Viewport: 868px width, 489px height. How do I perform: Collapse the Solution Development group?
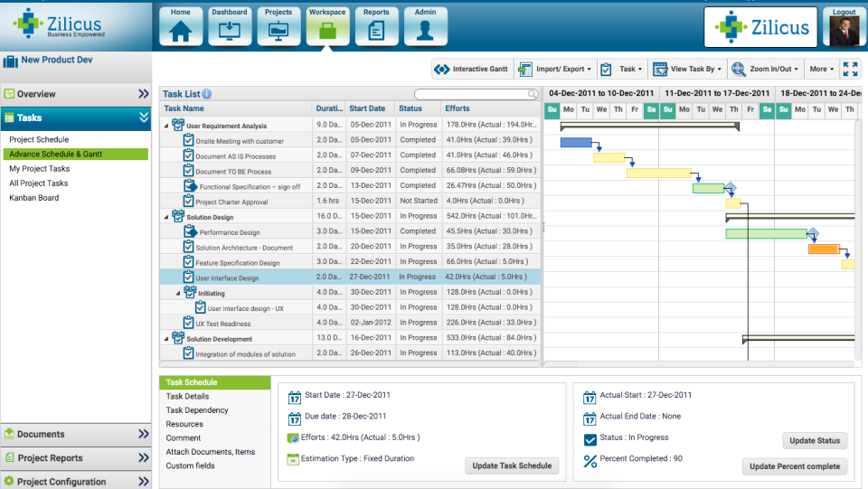click(166, 339)
